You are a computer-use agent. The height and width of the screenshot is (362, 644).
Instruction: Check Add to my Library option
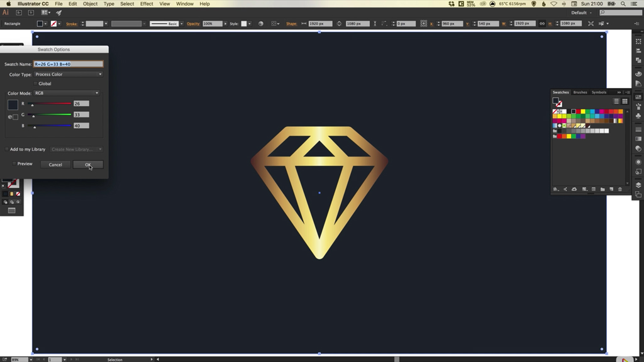tap(8, 149)
